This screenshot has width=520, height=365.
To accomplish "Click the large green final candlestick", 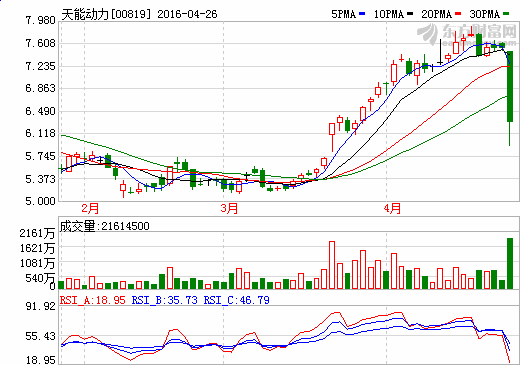I will pos(510,86).
